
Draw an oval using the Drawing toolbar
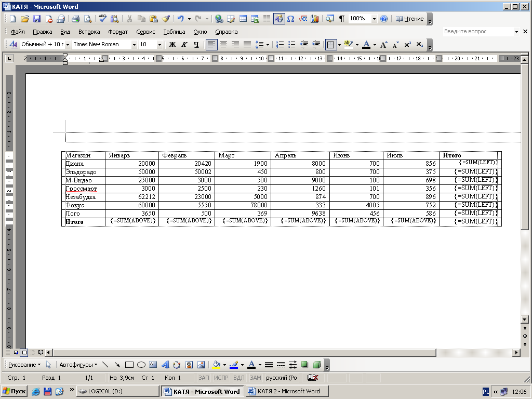click(x=141, y=365)
